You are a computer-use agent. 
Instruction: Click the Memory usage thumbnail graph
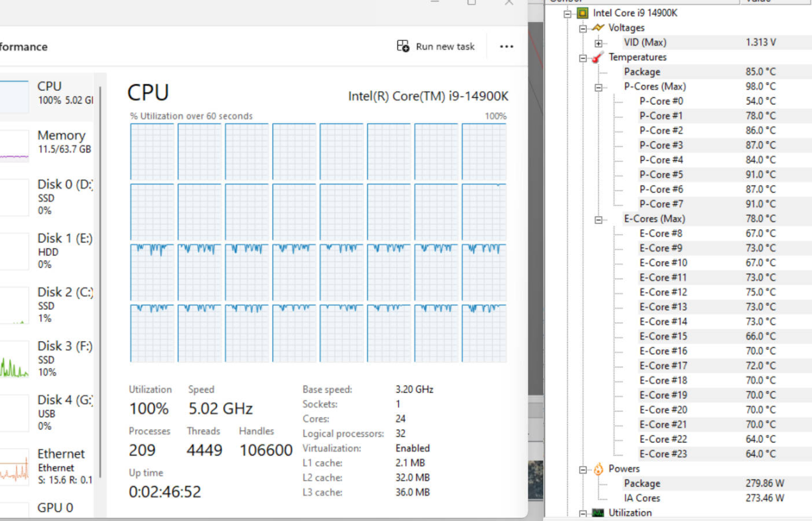coord(14,147)
